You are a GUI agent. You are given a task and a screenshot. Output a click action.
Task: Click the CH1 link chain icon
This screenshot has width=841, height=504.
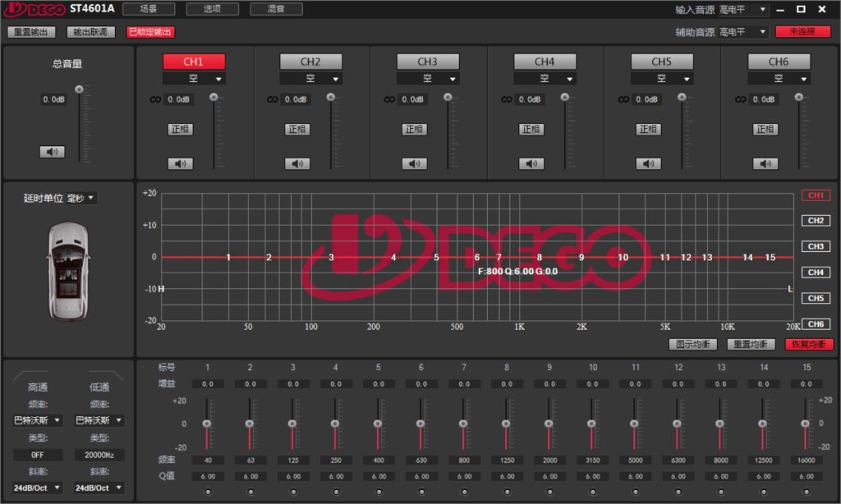click(x=155, y=99)
